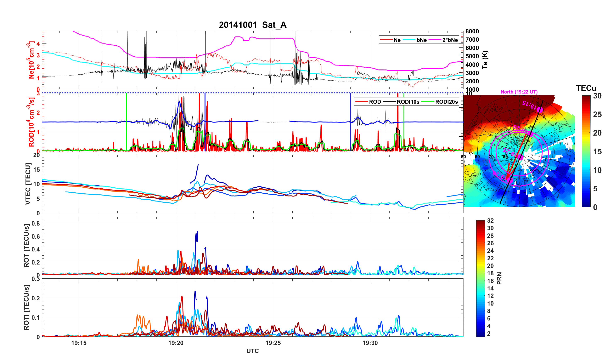Screen dimensions: 602x364
Task: Click the 19:30 x-axis tick label
Action: [370, 343]
